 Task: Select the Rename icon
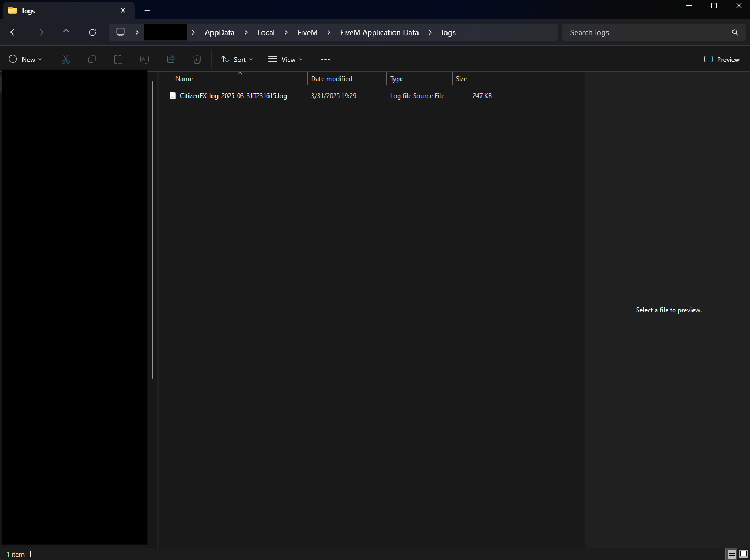tap(144, 59)
